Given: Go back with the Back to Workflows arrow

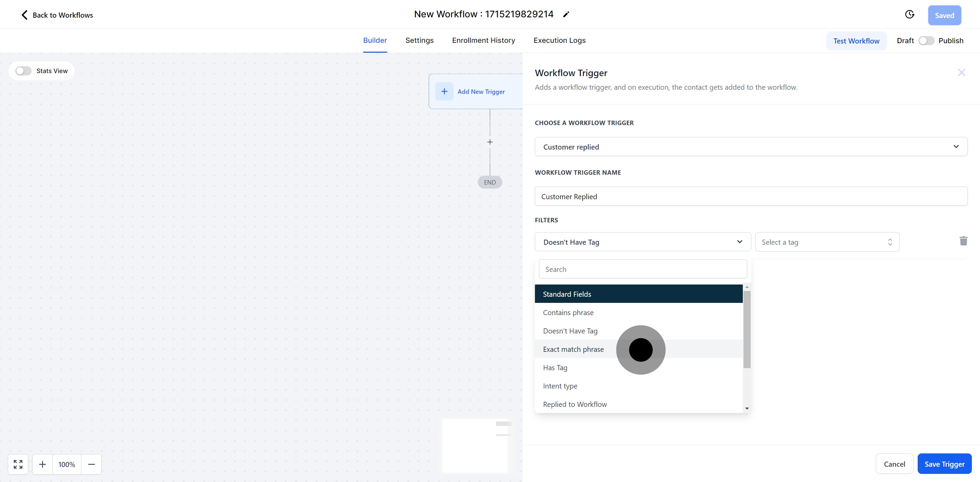Looking at the screenshot, I should pos(24,15).
